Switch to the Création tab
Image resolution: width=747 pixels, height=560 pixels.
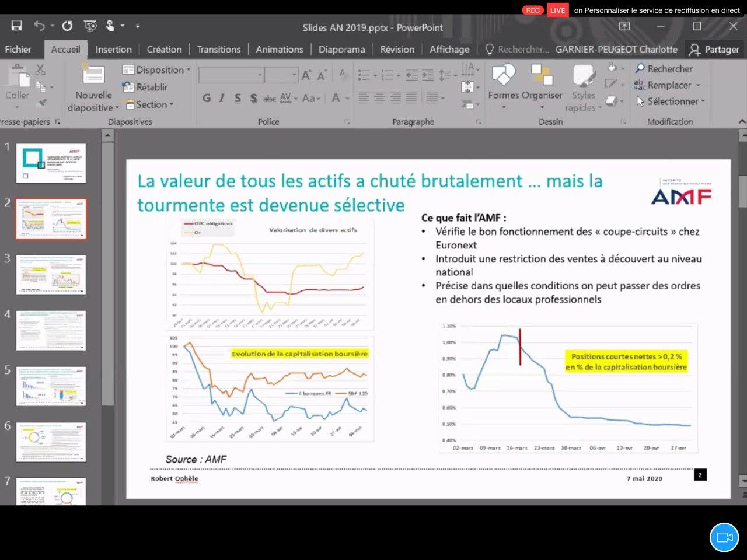[x=164, y=49]
